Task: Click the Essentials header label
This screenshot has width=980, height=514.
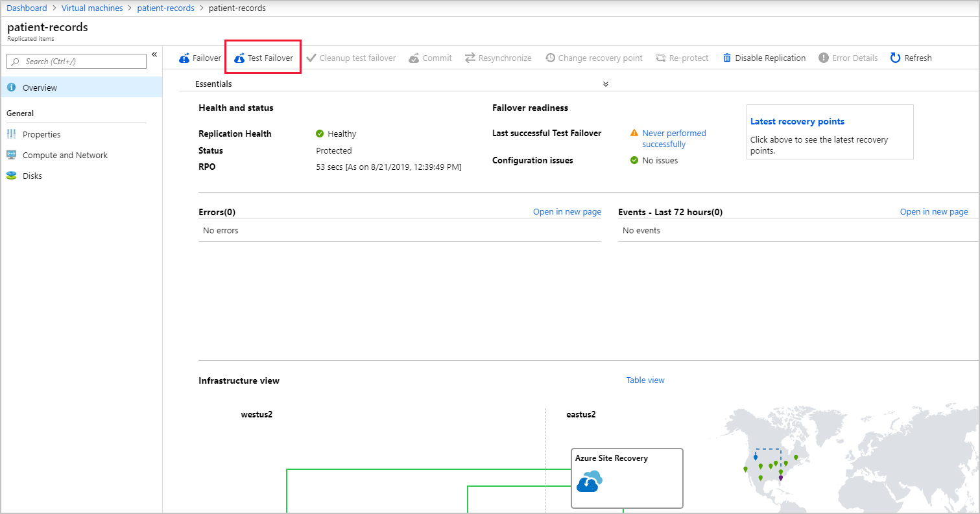Action: [x=213, y=84]
